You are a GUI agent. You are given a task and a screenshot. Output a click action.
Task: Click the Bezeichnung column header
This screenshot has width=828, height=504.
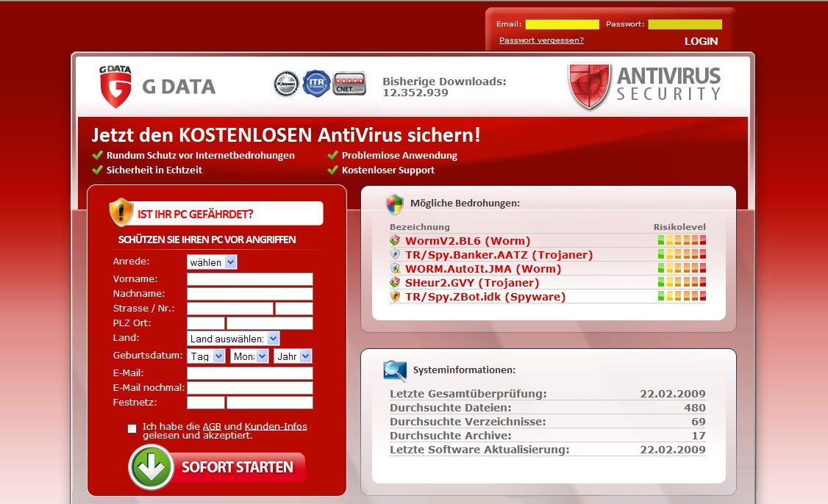(420, 227)
